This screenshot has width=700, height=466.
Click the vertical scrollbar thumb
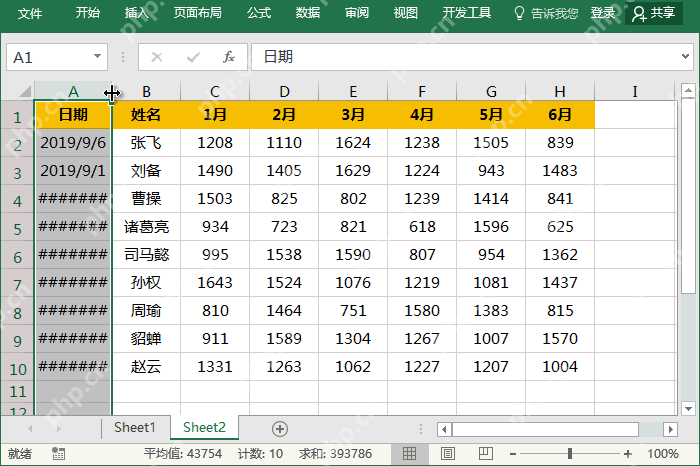point(688,196)
